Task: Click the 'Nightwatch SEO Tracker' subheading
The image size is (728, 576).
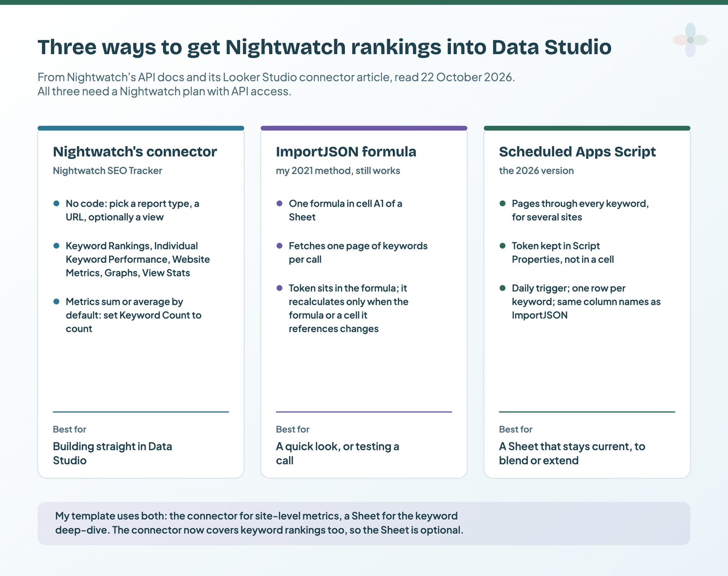Action: (107, 171)
